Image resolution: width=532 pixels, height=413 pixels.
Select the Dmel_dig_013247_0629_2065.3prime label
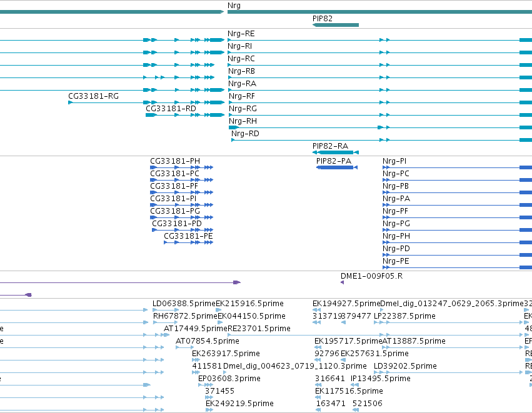click(452, 304)
